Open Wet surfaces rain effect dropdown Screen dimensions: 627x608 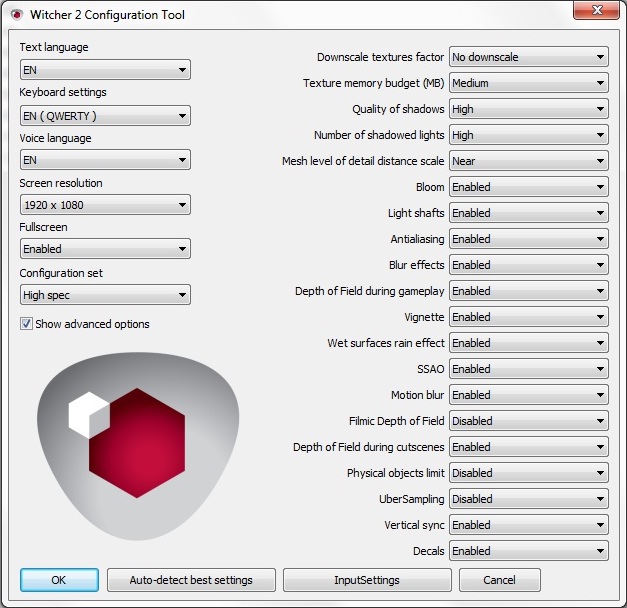tap(529, 343)
